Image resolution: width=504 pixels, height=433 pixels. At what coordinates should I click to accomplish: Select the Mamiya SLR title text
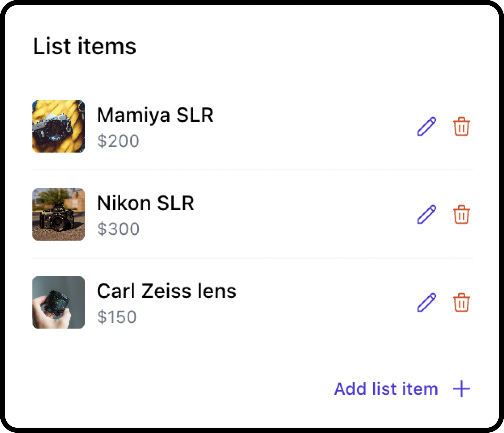coord(155,115)
